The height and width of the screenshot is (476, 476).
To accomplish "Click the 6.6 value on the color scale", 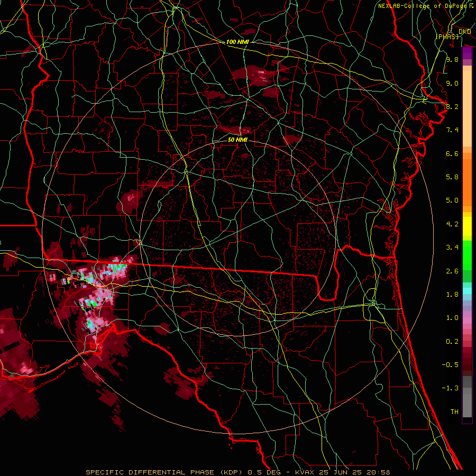I will [x=452, y=153].
